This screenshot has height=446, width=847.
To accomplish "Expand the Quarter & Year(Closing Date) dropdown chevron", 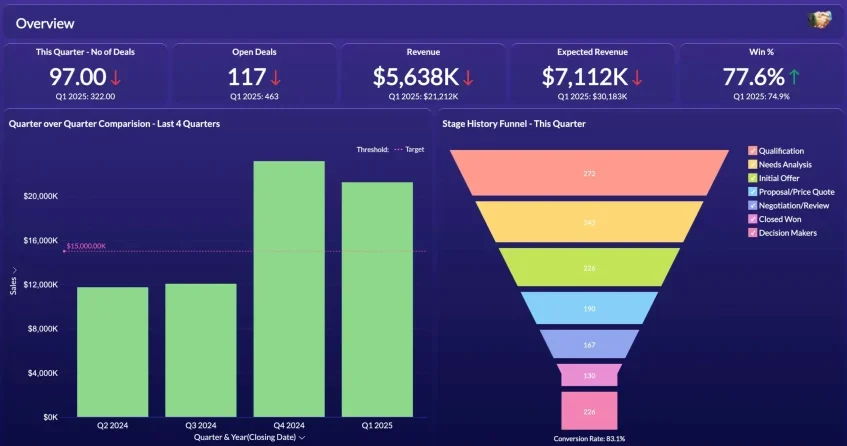I will pyautogui.click(x=302, y=437).
